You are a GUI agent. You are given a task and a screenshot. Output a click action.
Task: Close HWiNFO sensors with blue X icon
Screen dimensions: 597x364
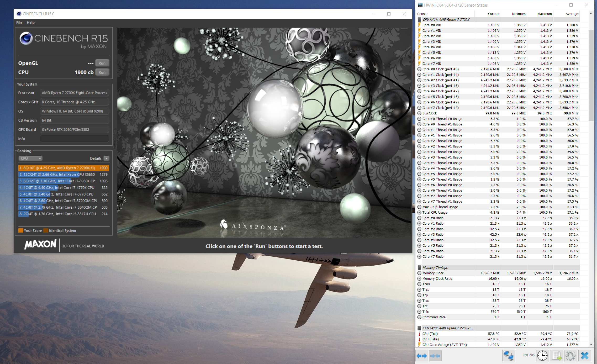(x=585, y=356)
